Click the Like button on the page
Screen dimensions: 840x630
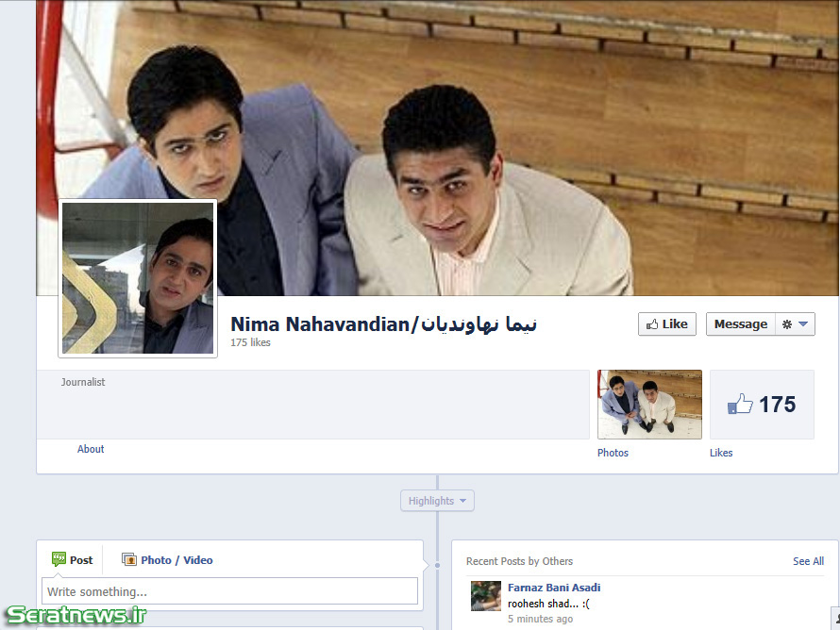pyautogui.click(x=667, y=324)
